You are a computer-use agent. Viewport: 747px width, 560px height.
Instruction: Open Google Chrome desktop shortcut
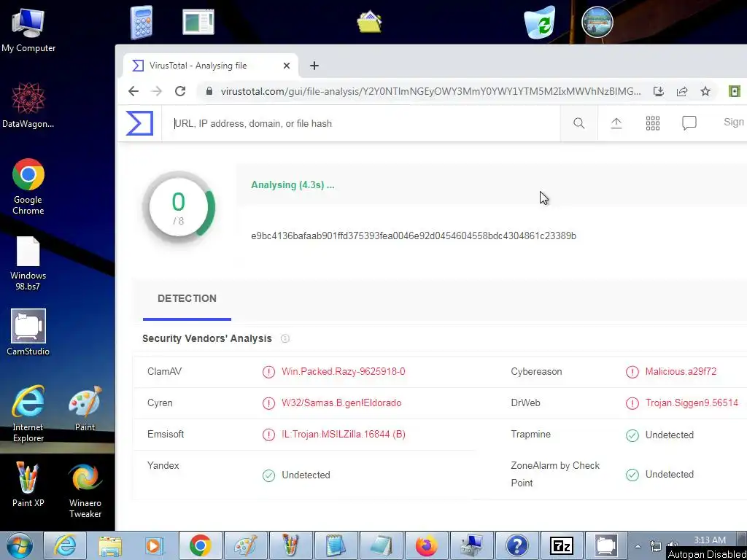[x=28, y=187]
